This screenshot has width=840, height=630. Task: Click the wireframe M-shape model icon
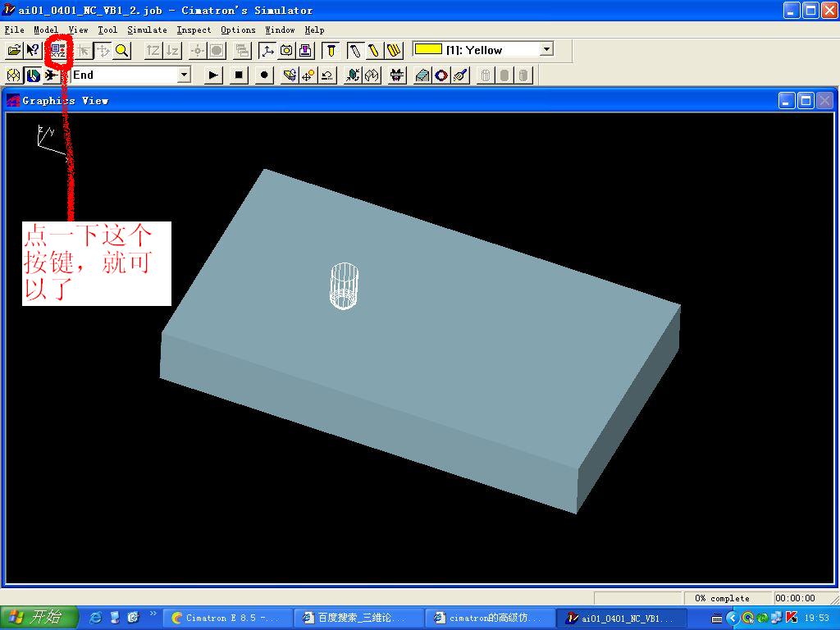point(372,75)
